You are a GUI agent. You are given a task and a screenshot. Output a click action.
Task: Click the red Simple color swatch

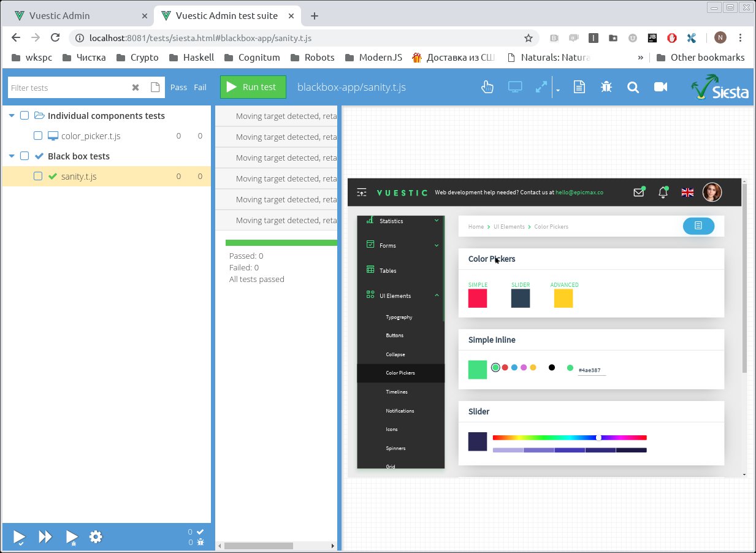(478, 299)
